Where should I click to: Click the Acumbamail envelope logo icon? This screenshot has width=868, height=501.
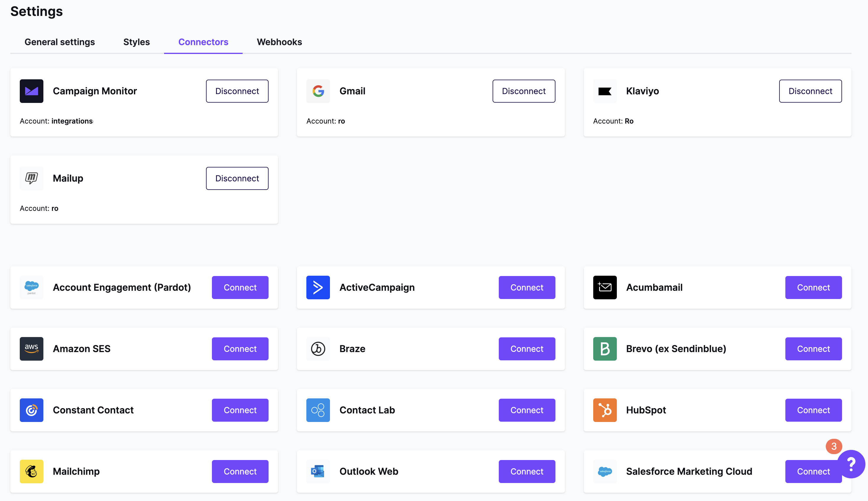coord(605,287)
